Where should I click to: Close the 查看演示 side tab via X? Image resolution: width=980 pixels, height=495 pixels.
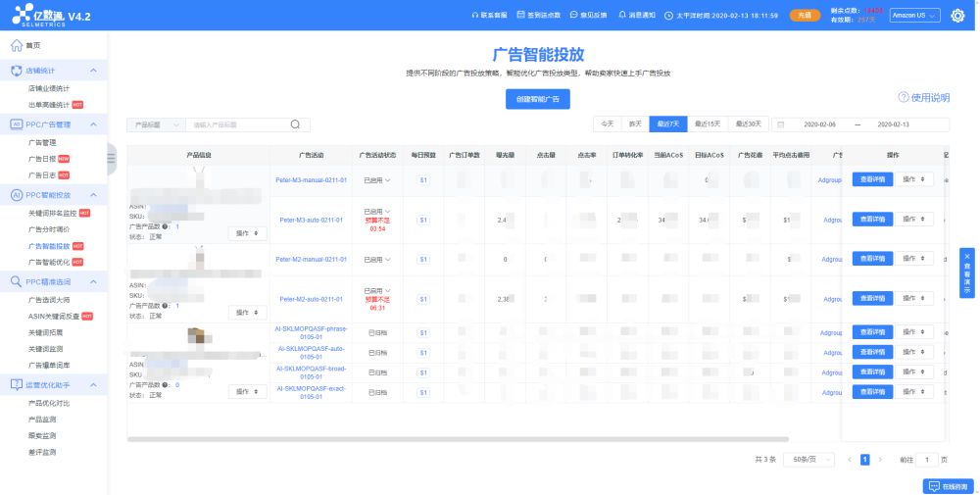[x=967, y=257]
